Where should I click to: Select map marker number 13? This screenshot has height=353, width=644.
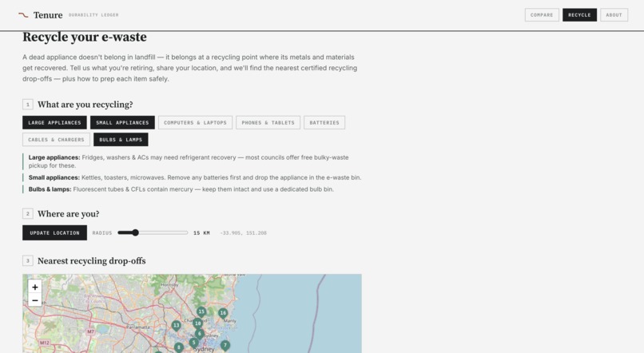coord(177,326)
